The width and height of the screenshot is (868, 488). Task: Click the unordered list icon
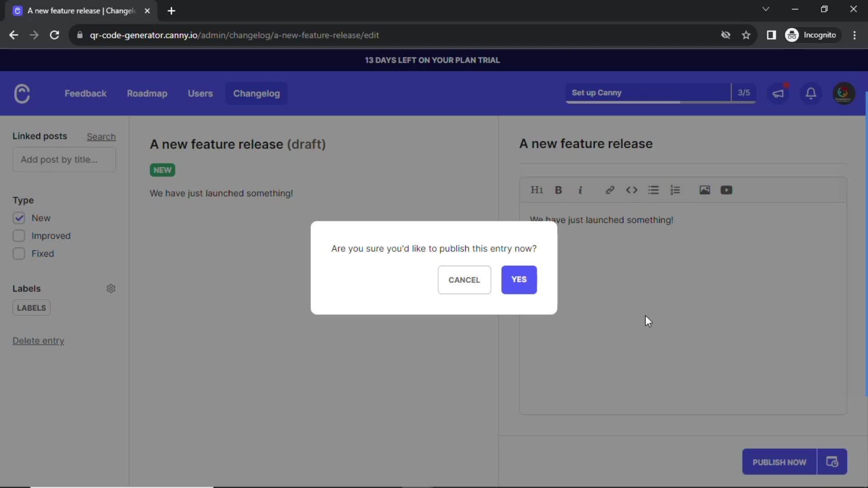[x=653, y=189]
